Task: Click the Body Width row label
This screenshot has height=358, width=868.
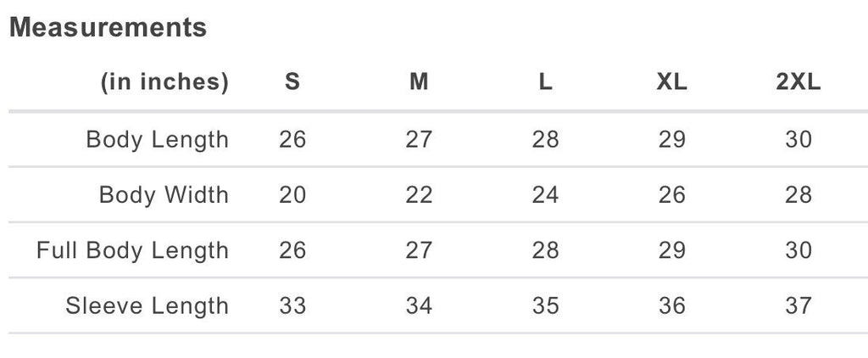Action: [x=164, y=195]
